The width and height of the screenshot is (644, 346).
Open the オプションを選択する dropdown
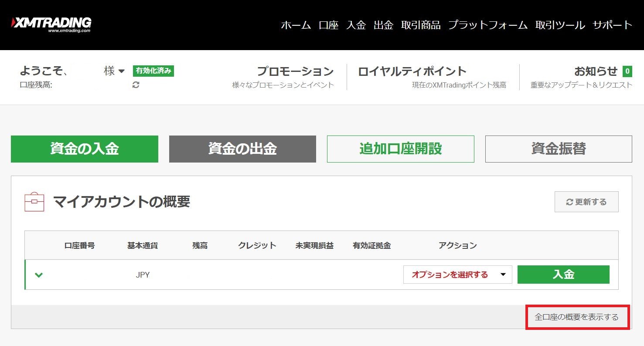[457, 275]
